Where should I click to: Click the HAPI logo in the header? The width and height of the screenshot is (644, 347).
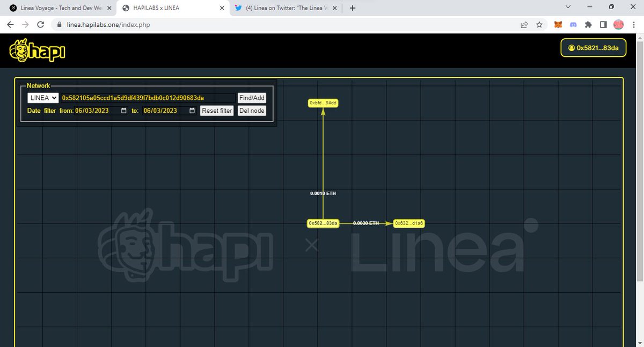point(37,52)
